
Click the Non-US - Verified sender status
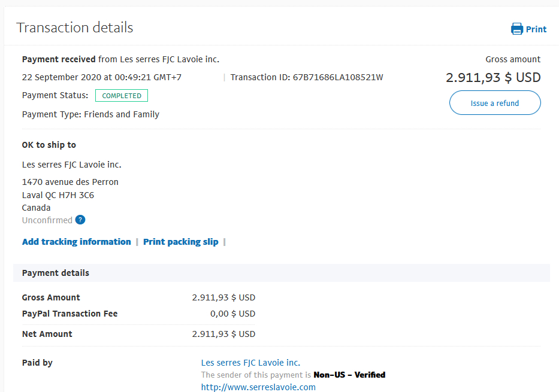coord(349,375)
